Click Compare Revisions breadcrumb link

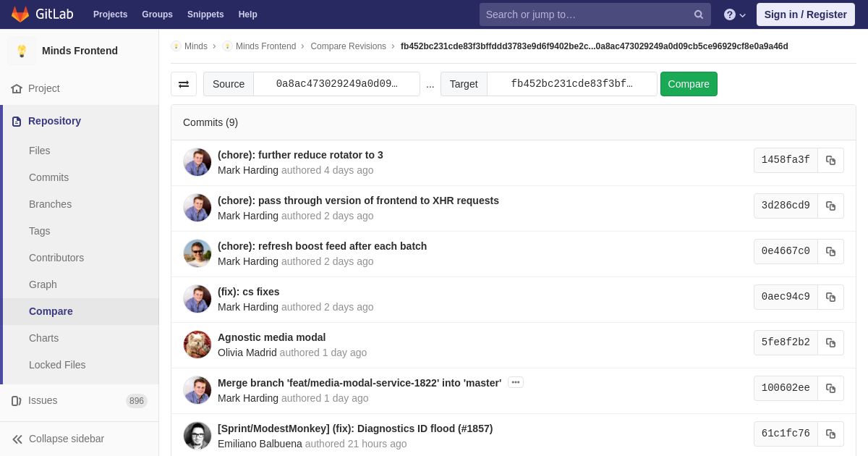coord(348,46)
